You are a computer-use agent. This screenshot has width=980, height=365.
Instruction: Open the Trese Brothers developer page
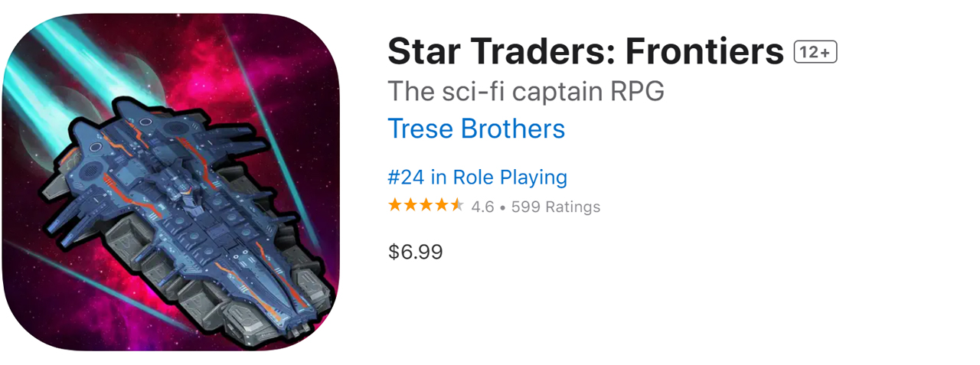[x=476, y=129]
